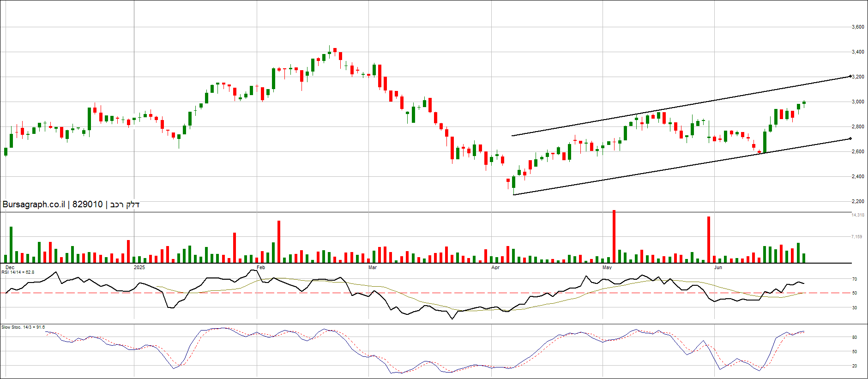This screenshot has height=379, width=868.
Task: Select the upper channel trendline right endpoint marker
Action: click(x=850, y=76)
